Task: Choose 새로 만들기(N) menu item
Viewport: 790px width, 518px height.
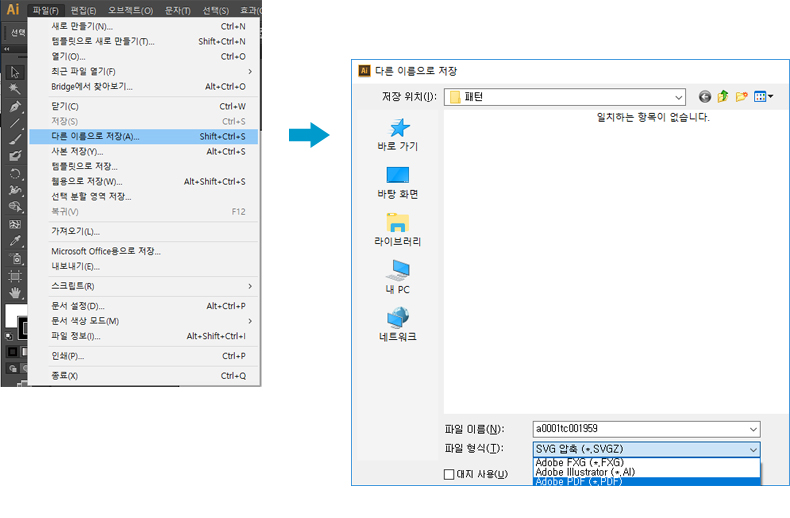Action: tap(144, 27)
